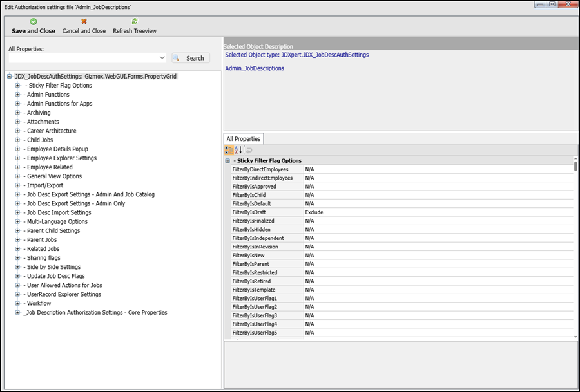Viewport: 580px width, 392px height.
Task: Select the All Properties tab
Action: (244, 139)
